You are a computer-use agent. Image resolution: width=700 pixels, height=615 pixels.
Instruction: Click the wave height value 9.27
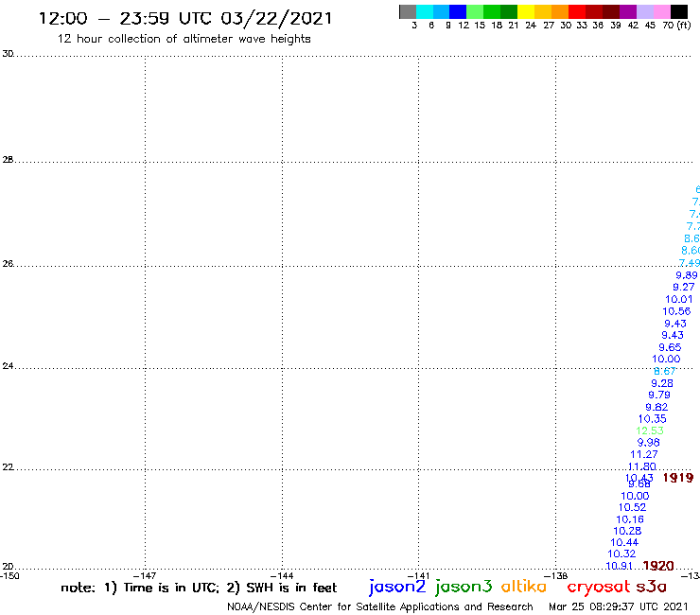coord(684,287)
